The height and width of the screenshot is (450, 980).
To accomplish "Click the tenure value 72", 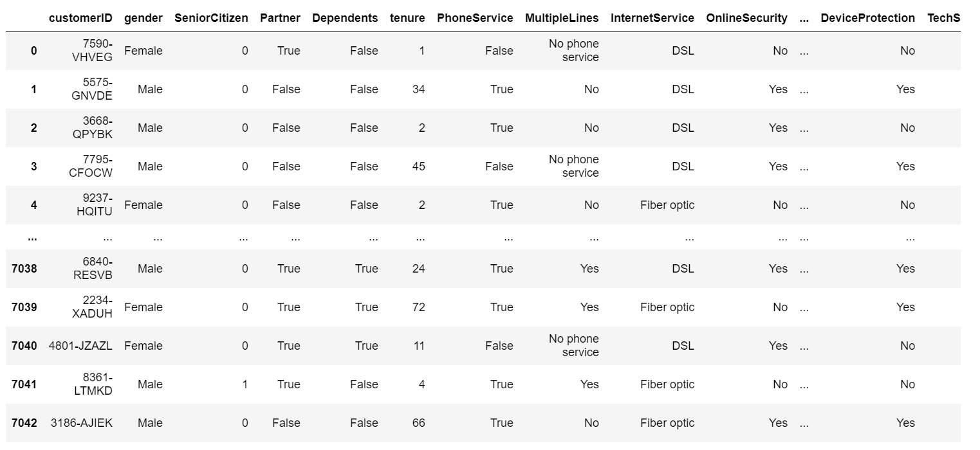I will click(x=418, y=307).
